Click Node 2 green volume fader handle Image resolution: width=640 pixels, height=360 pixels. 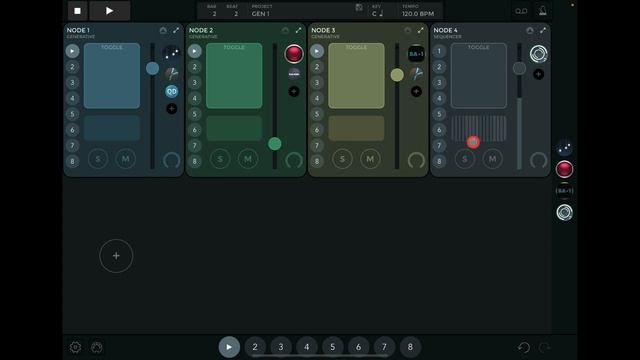(275, 144)
